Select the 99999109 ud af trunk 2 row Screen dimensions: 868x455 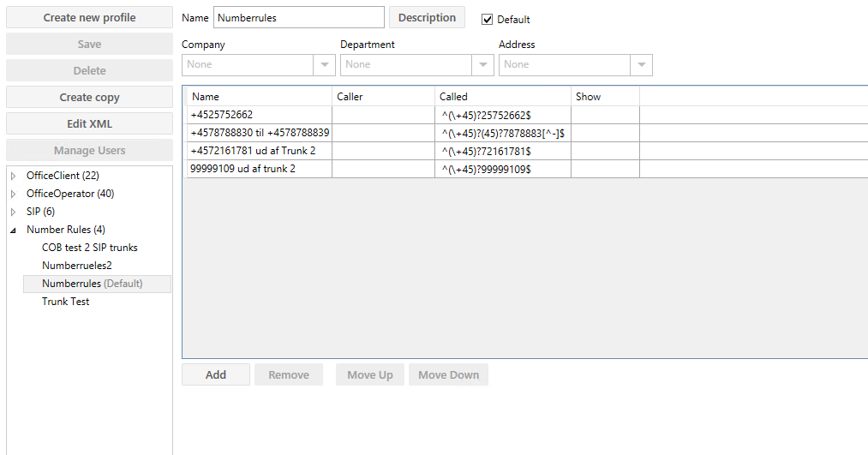pos(257,169)
